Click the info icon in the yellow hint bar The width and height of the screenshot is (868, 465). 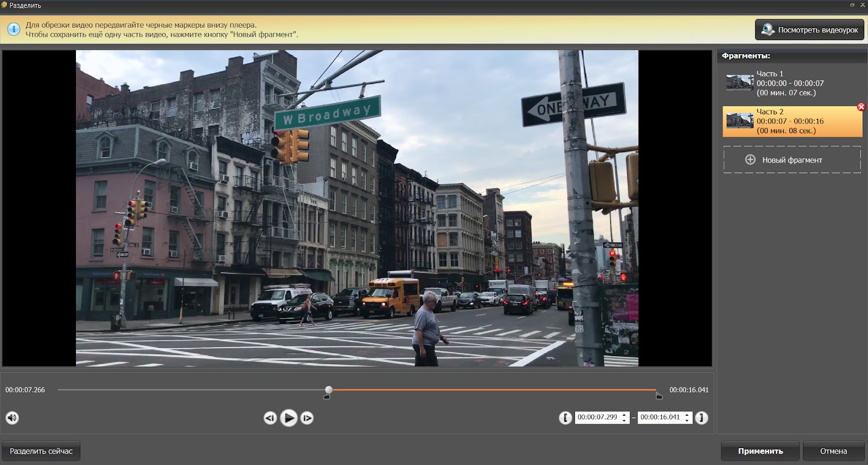[x=13, y=29]
